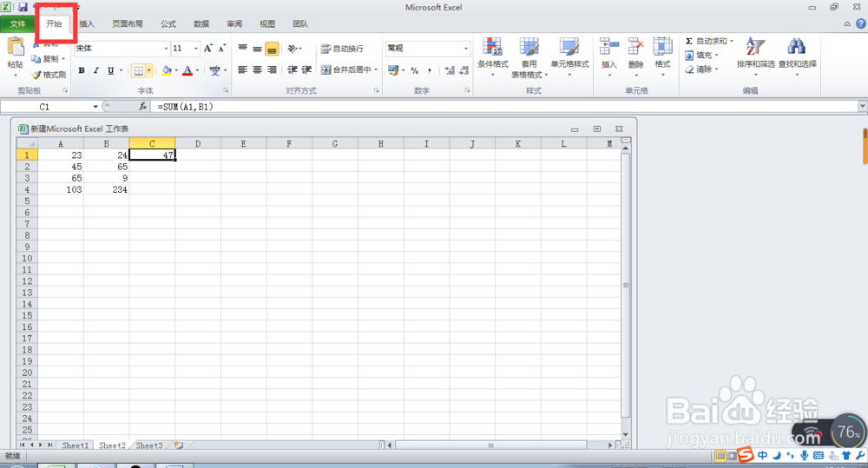Select cell A4 containing 103

click(x=61, y=189)
